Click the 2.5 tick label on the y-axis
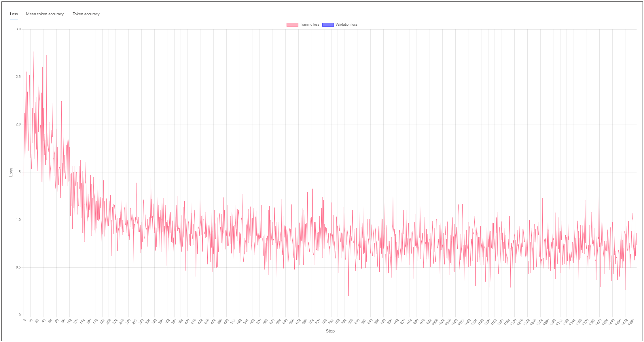Viewport: 644px width, 342px height. pyautogui.click(x=18, y=77)
